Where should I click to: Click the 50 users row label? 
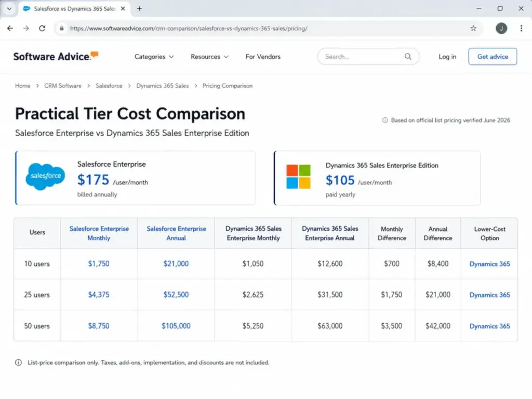click(37, 326)
